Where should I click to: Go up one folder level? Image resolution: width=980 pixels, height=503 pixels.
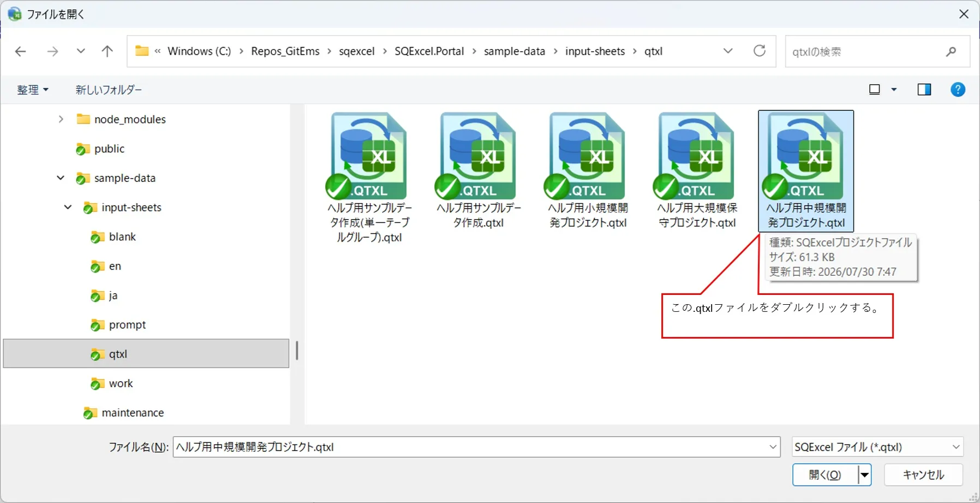(107, 51)
